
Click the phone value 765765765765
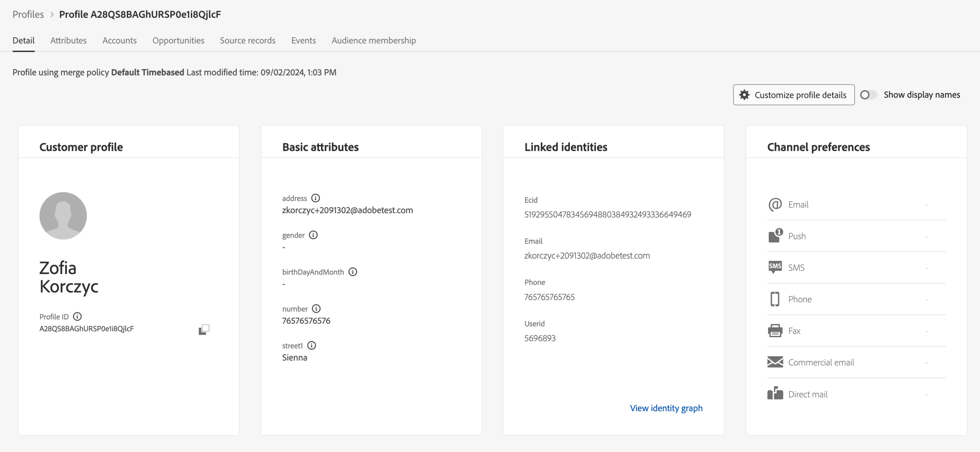coord(549,297)
